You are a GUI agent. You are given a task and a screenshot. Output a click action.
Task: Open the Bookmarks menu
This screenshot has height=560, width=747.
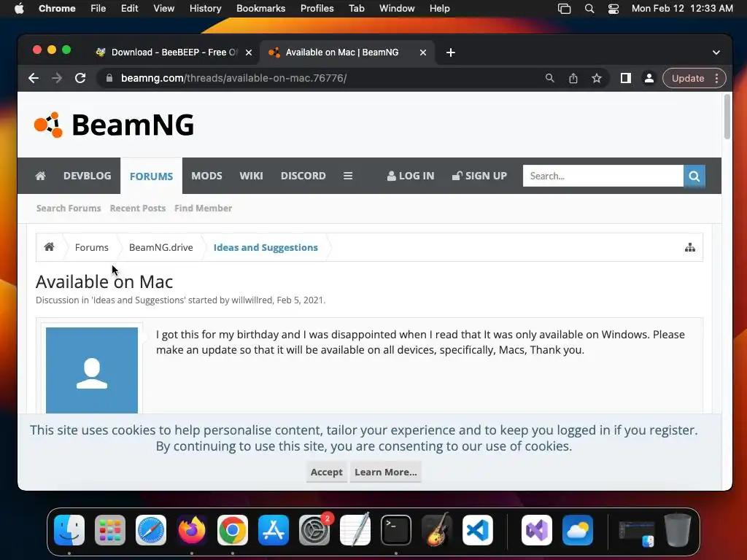point(260,8)
